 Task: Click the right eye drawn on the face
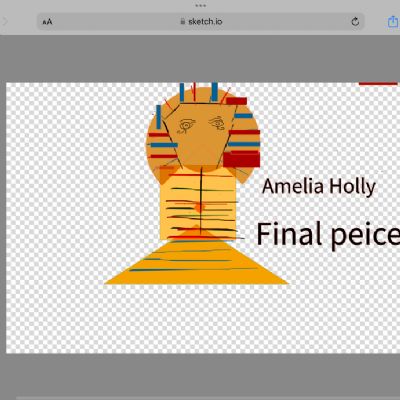(x=218, y=123)
